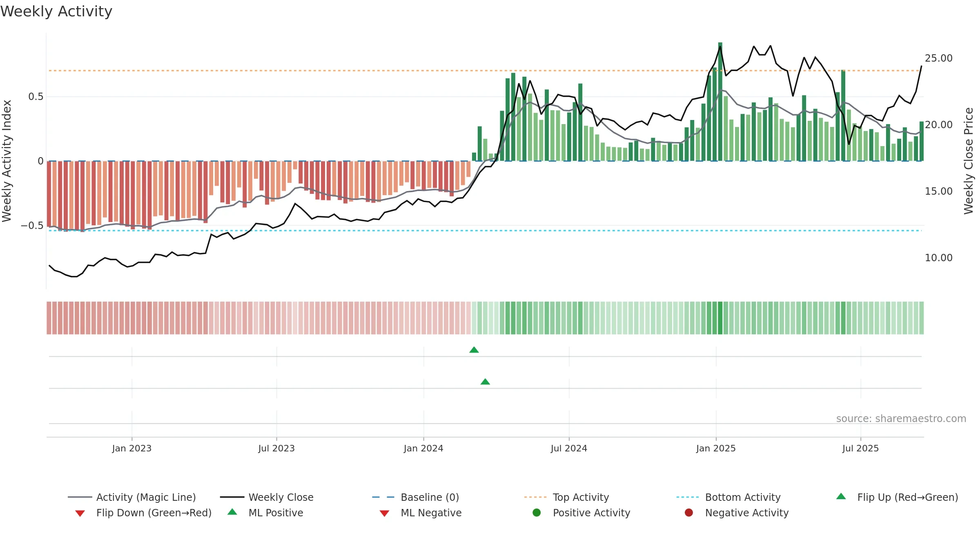The width and height of the screenshot is (980, 551).
Task: Click the 0.5 activity index tick label
Action: (36, 97)
